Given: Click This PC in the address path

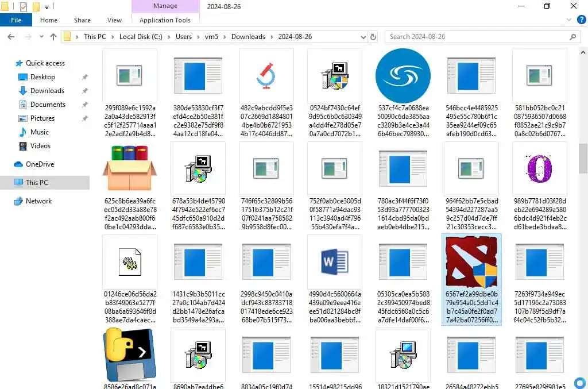Looking at the screenshot, I should (95, 37).
